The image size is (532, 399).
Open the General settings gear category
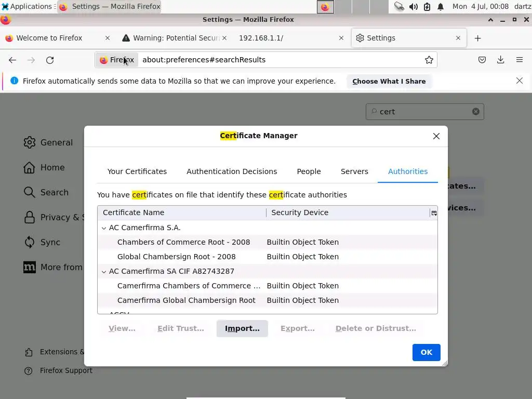48,142
